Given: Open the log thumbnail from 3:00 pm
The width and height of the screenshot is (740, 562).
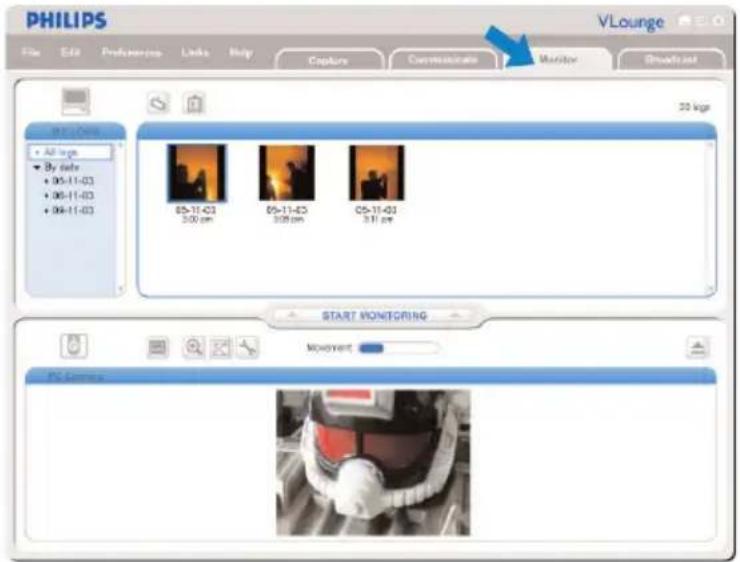Looking at the screenshot, I should tap(196, 173).
